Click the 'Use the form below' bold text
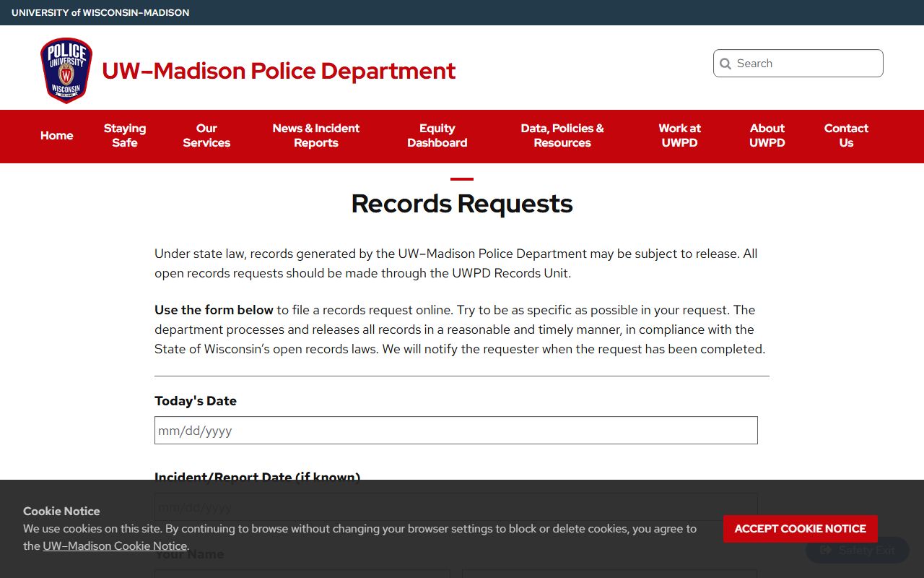Viewport: 924px width, 578px height. (x=214, y=310)
